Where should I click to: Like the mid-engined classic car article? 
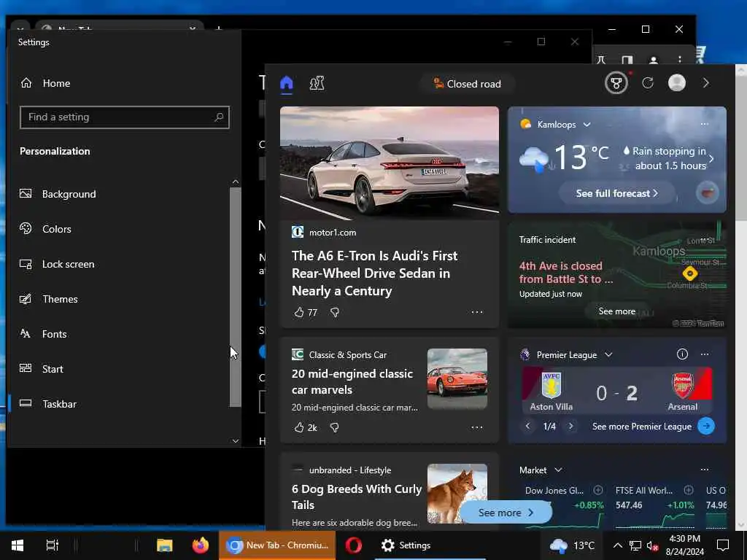tap(299, 427)
